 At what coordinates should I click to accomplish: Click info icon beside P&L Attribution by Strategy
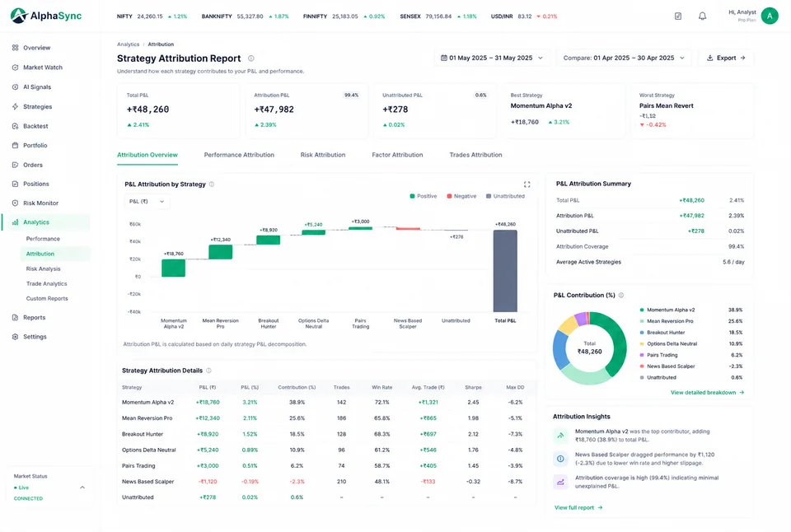(212, 184)
